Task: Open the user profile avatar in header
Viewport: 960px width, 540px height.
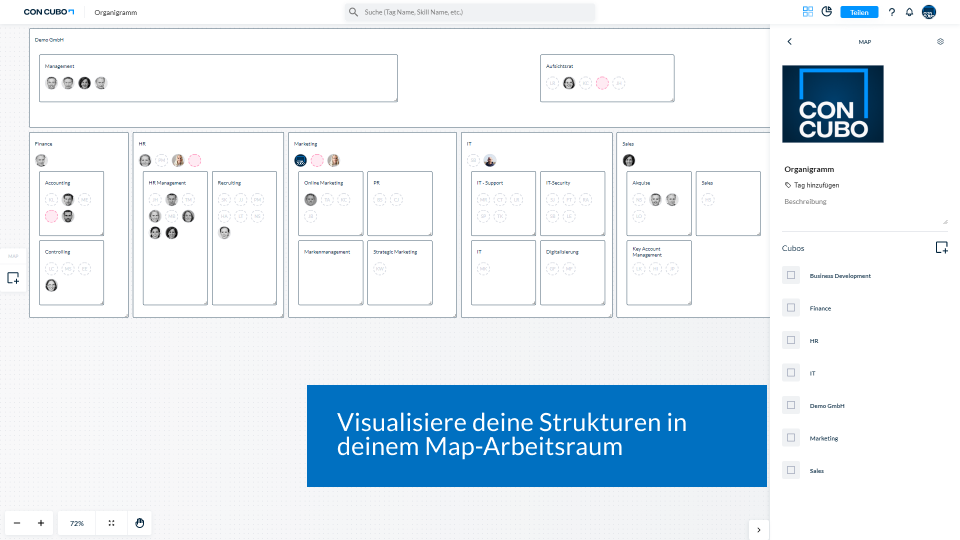Action: click(929, 12)
